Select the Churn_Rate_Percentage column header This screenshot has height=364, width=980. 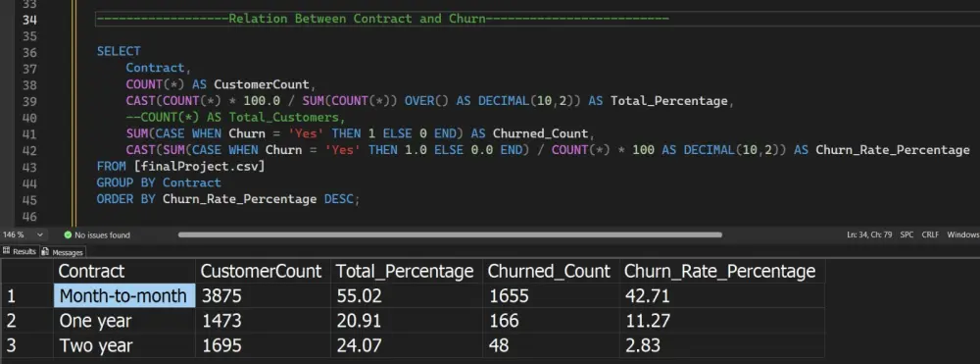click(x=722, y=271)
